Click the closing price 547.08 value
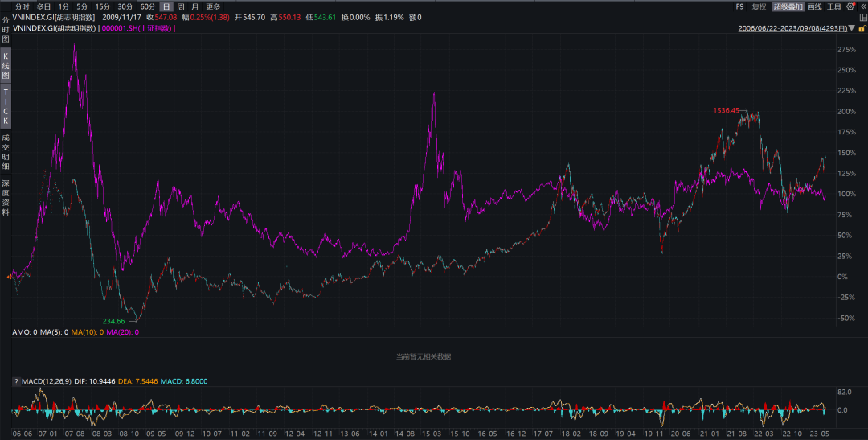The width and height of the screenshot is (868, 440). point(166,17)
